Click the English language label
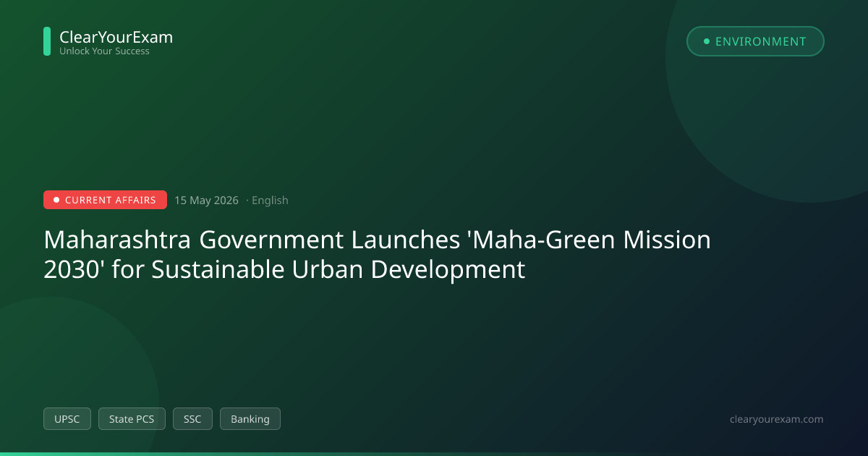The image size is (868, 456). (270, 200)
